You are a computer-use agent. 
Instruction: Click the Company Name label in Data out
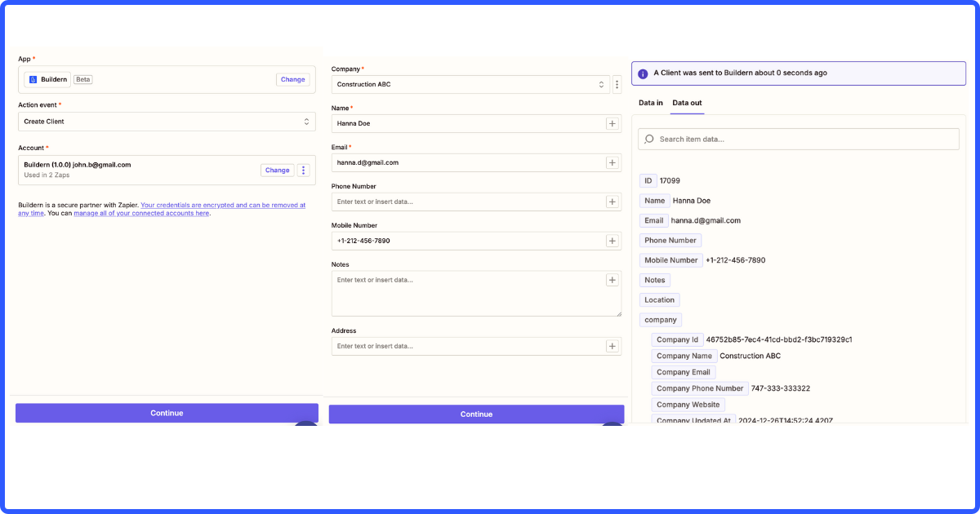684,356
